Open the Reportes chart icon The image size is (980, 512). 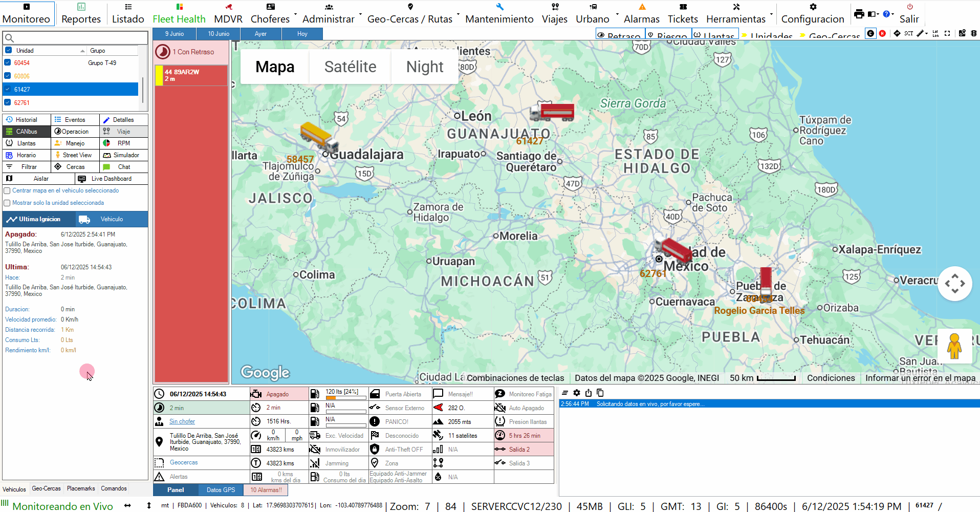81,7
